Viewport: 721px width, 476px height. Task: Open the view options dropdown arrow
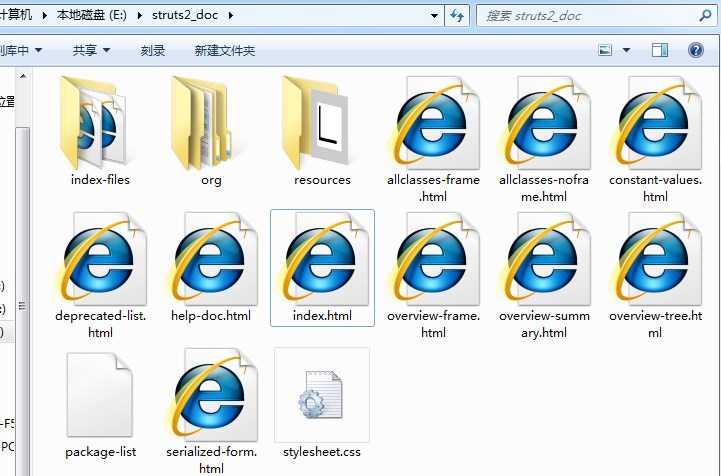626,50
